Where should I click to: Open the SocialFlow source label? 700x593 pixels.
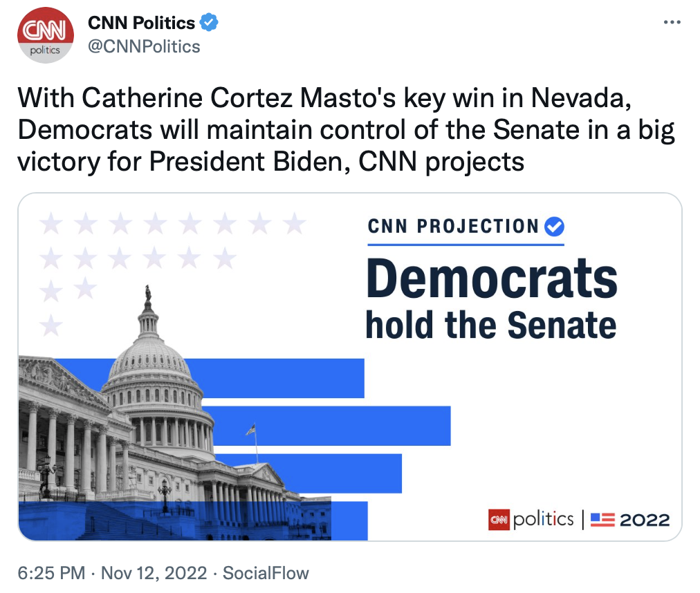click(x=266, y=573)
